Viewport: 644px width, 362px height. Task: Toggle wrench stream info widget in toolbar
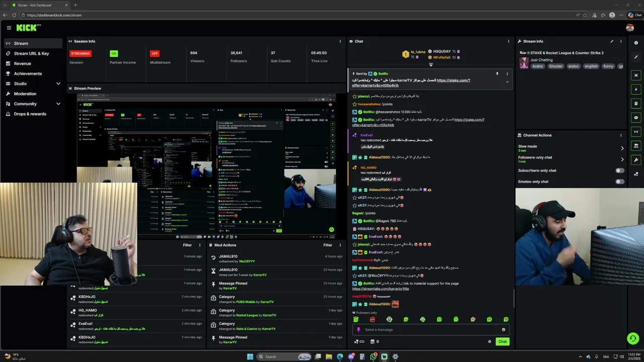[x=636, y=160]
